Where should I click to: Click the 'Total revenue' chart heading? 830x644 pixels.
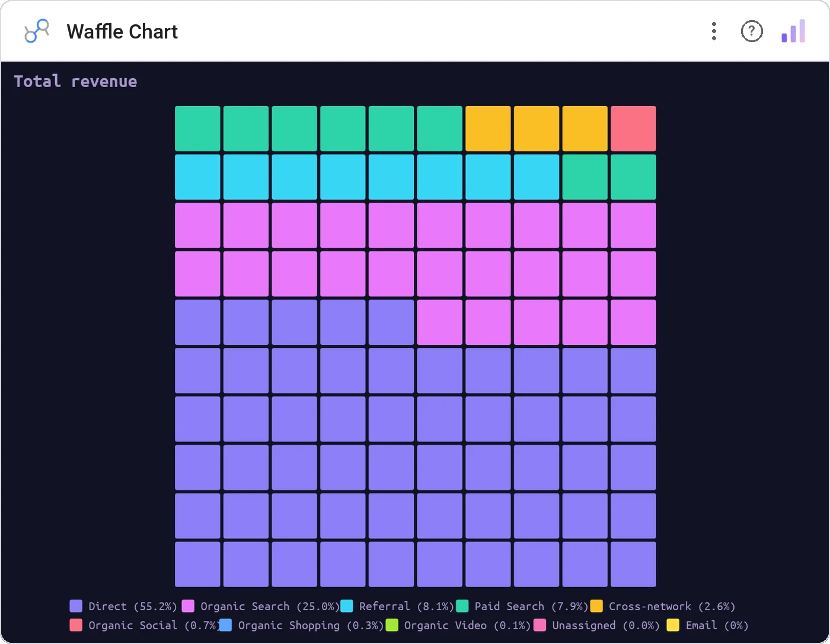tap(75, 81)
